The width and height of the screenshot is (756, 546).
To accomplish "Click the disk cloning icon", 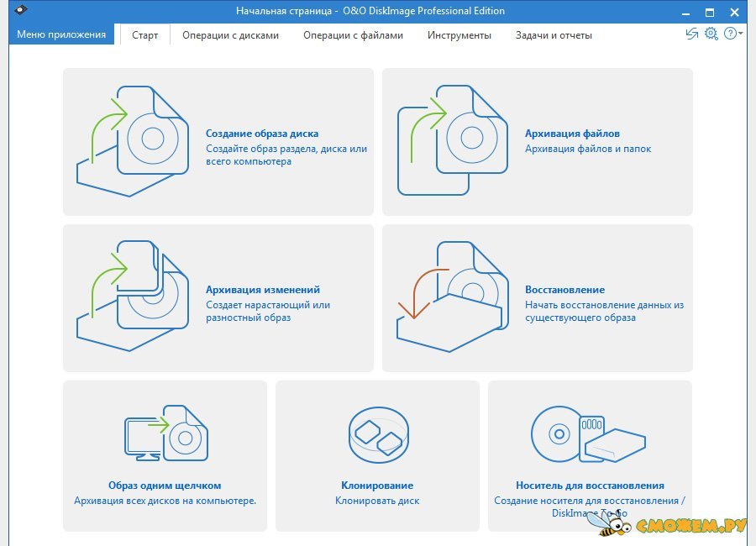I will (377, 436).
